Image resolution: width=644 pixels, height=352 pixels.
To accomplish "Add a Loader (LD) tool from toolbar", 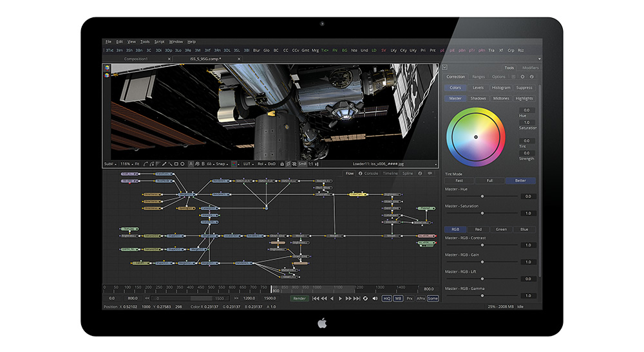I will click(x=374, y=50).
